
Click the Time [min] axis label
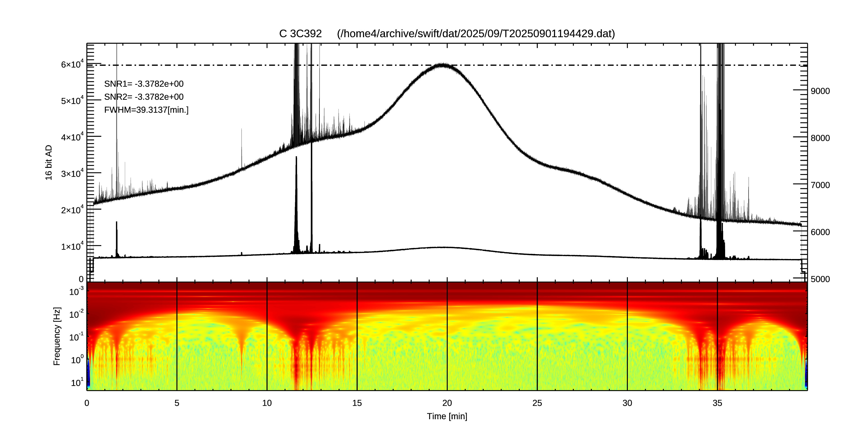(447, 417)
